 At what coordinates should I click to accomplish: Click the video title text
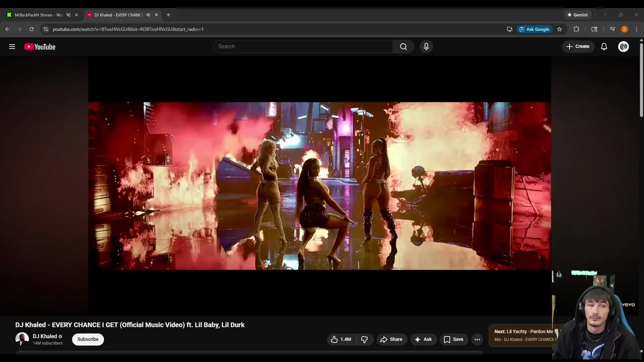tap(130, 325)
